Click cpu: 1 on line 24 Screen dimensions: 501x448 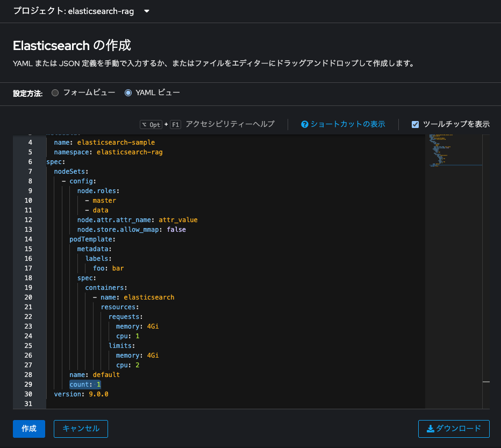[128, 336]
